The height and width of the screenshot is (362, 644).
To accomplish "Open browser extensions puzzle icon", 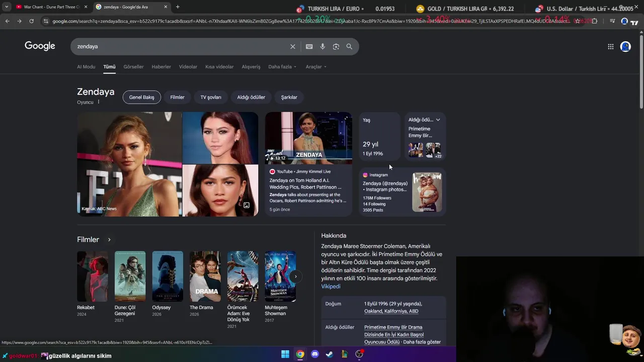I will point(595,21).
